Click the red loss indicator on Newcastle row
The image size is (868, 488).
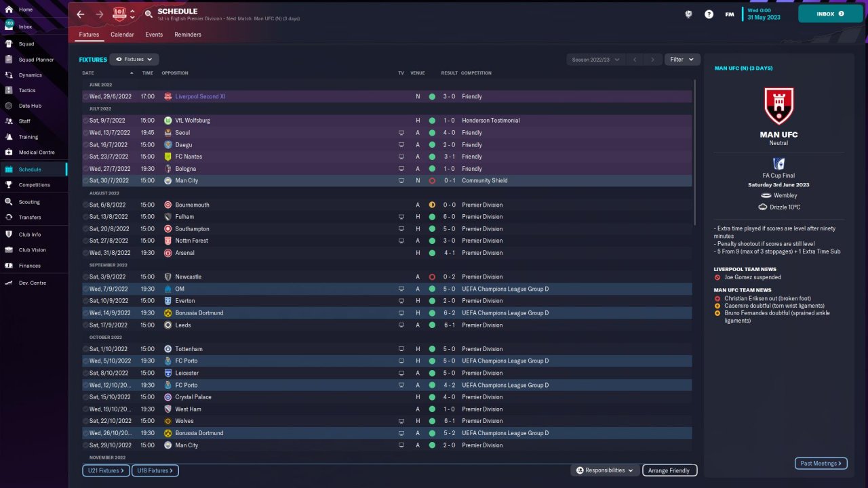pos(432,277)
